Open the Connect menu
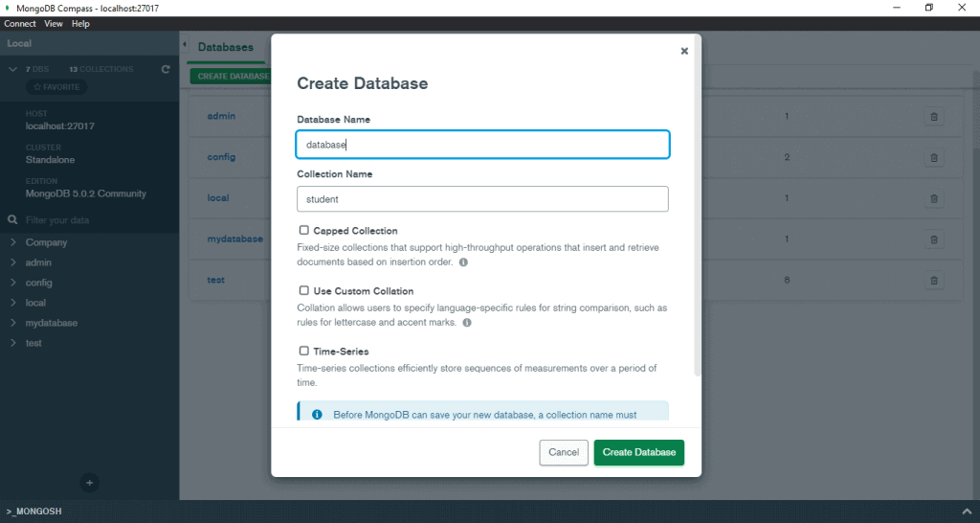 tap(20, 24)
